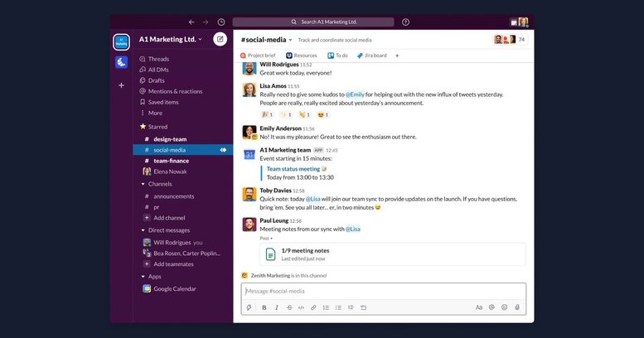
Task: Add a workspace with plus icon
Action: pos(121,85)
